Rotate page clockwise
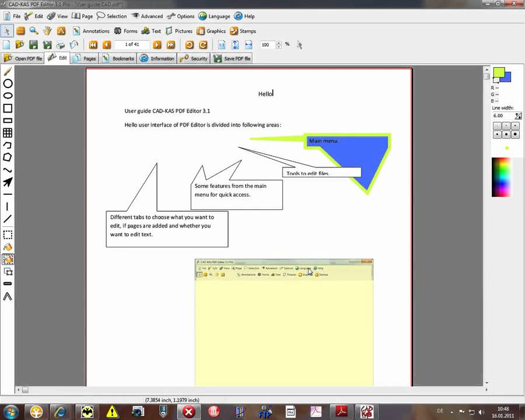Image resolution: width=525 pixels, height=420 pixels. coord(203,44)
